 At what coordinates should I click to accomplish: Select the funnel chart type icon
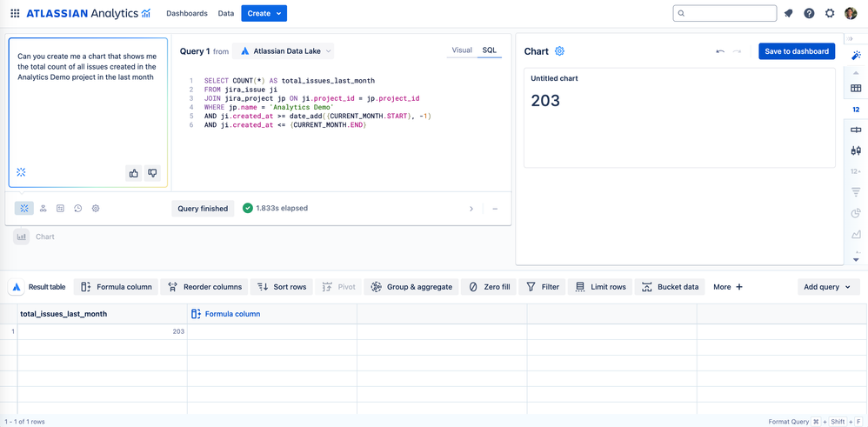856,191
